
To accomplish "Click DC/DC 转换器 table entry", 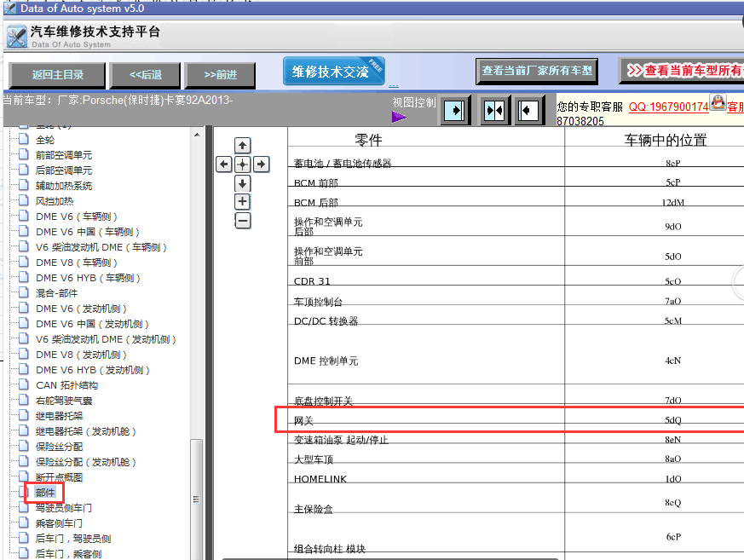I will pos(326,320).
